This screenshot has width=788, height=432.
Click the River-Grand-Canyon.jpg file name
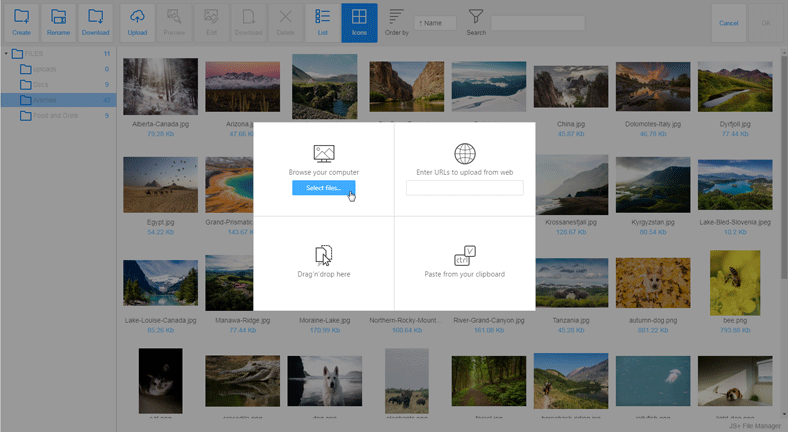pyautogui.click(x=488, y=320)
